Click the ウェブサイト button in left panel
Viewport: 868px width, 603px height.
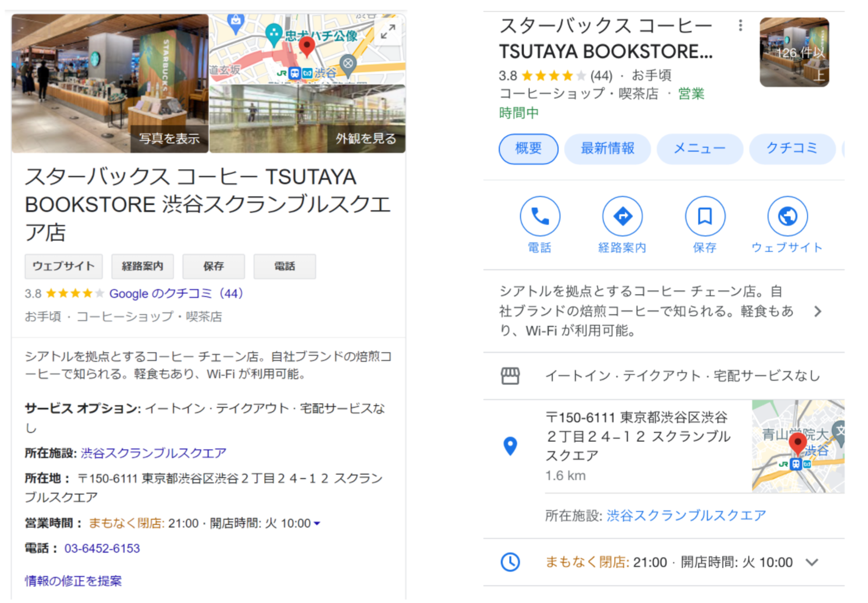tap(63, 266)
